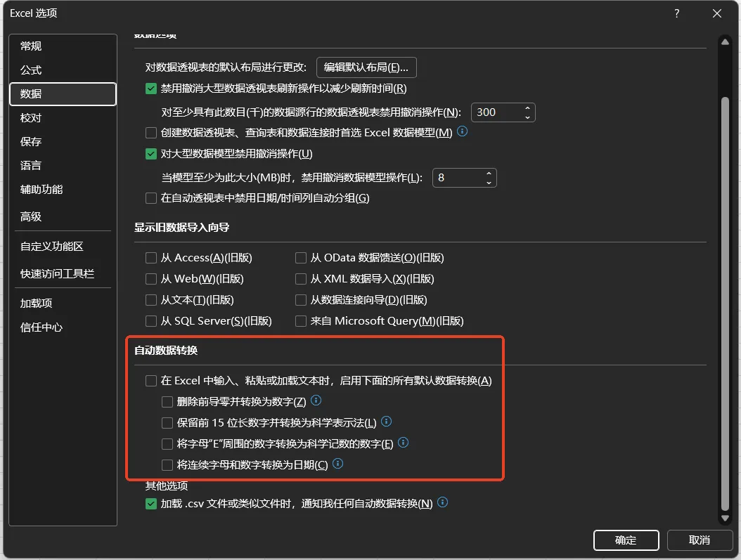Open the help question mark button
The width and height of the screenshot is (741, 560).
point(677,13)
